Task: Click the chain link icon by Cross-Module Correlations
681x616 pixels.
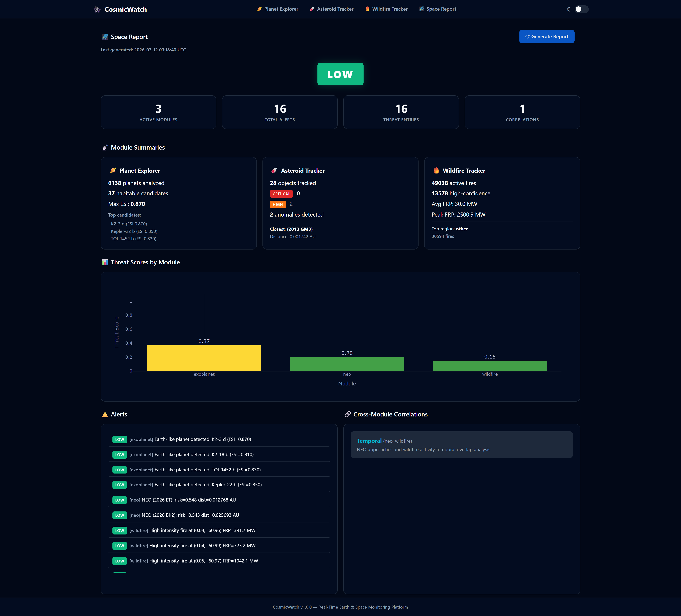Action: [x=348, y=414]
